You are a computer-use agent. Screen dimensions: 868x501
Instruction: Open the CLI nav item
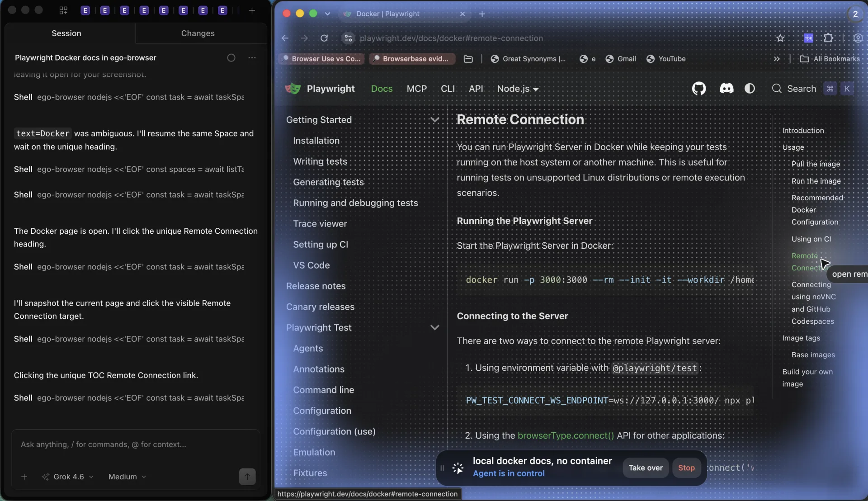[x=448, y=89]
